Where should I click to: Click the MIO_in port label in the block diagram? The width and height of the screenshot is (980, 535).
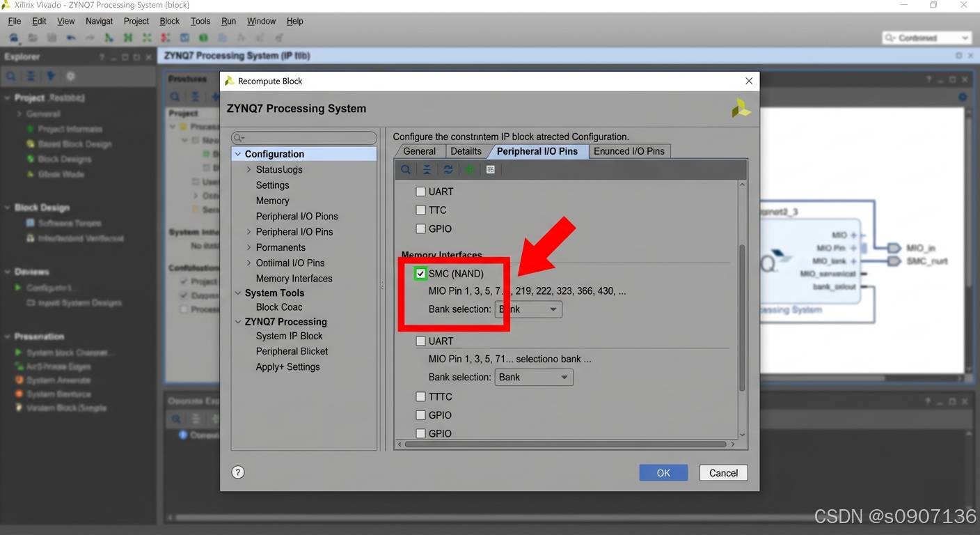point(921,248)
